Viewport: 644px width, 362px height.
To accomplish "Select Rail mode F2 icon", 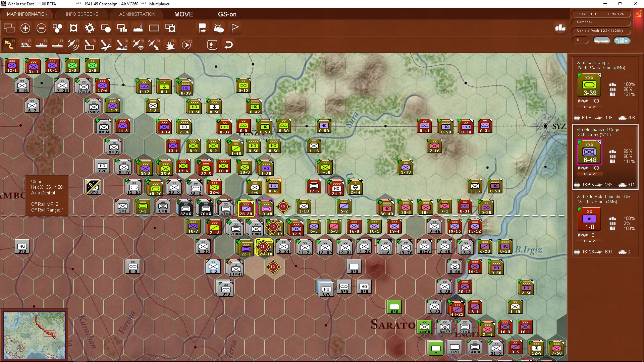I will coord(25,45).
